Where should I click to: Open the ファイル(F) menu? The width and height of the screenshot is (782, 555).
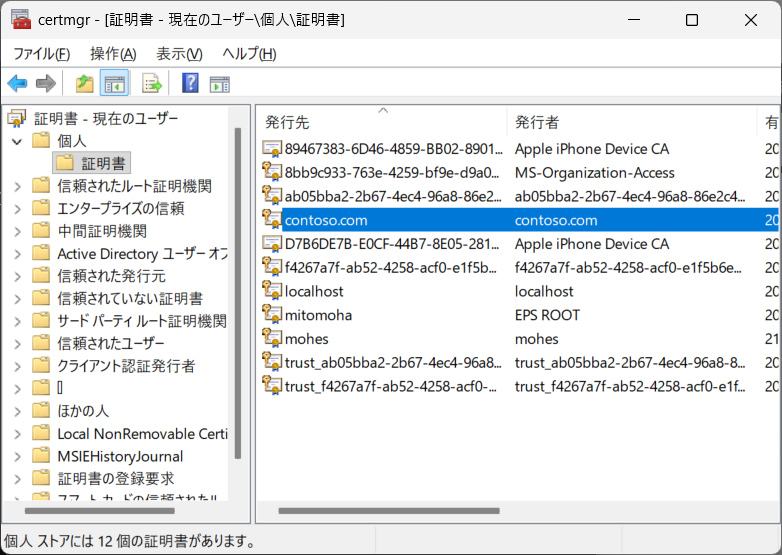(x=42, y=53)
